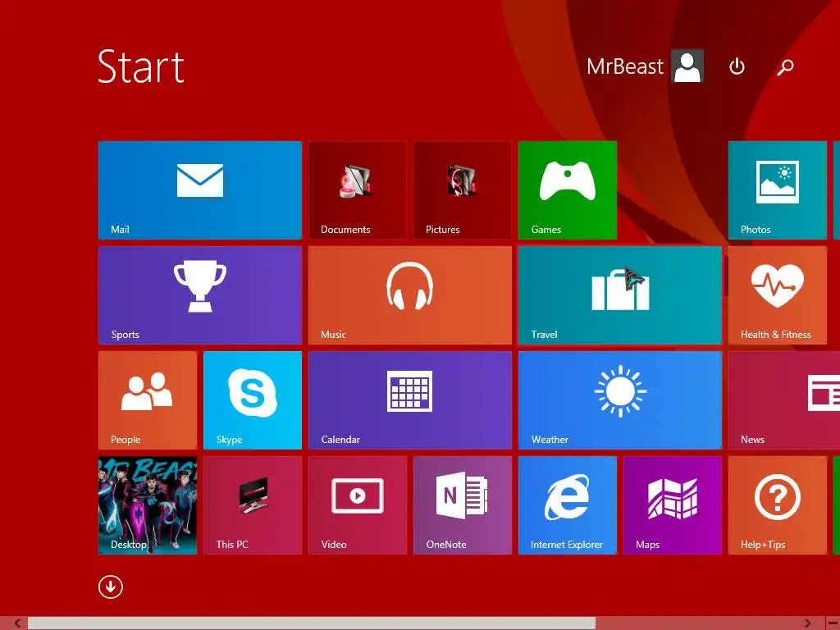The width and height of the screenshot is (840, 630).
Task: Open the Help+Tips tile
Action: pyautogui.click(x=778, y=505)
